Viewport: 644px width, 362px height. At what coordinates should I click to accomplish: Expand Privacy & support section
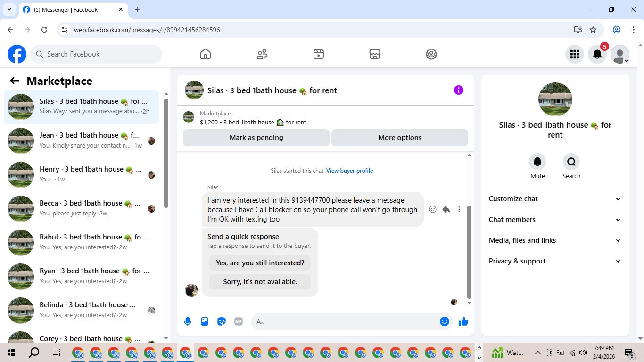point(555,261)
